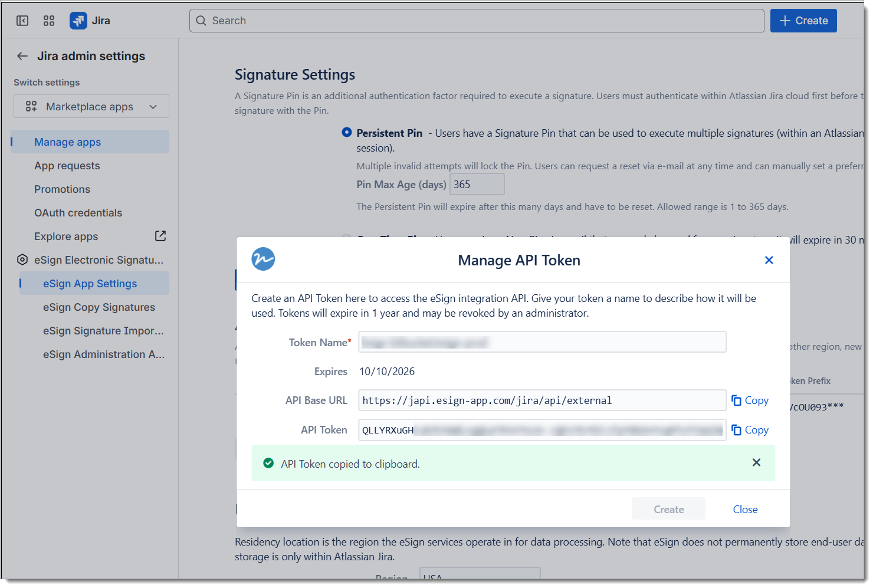Close the Manage API Token dialog with X
Image resolution: width=873 pixels, height=588 pixels.
click(x=769, y=260)
